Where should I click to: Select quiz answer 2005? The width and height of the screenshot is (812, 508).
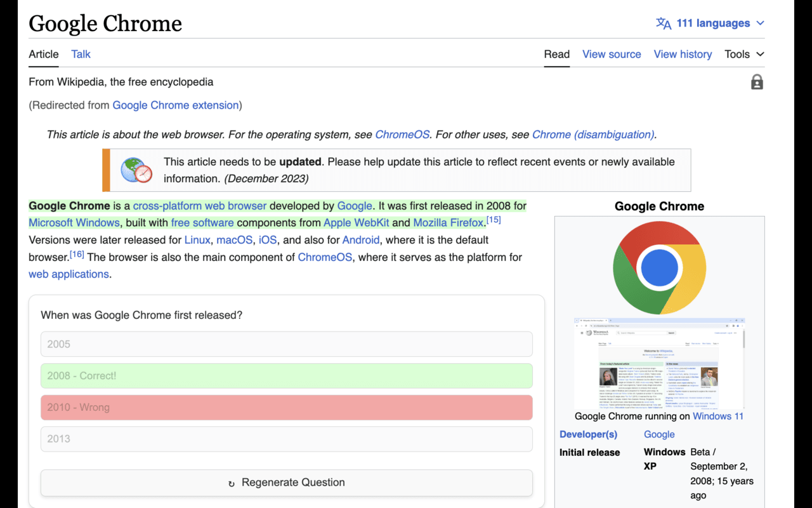[x=287, y=344]
